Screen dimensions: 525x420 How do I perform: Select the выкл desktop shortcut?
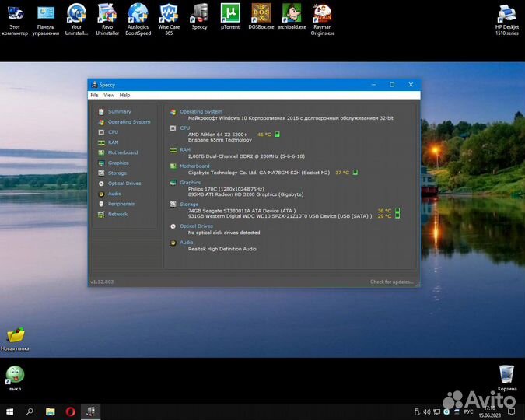[15, 379]
